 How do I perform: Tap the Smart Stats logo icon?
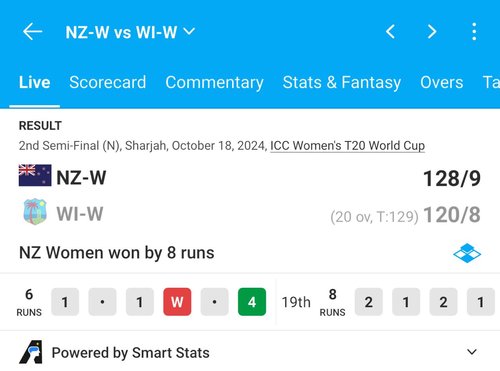coord(31,352)
